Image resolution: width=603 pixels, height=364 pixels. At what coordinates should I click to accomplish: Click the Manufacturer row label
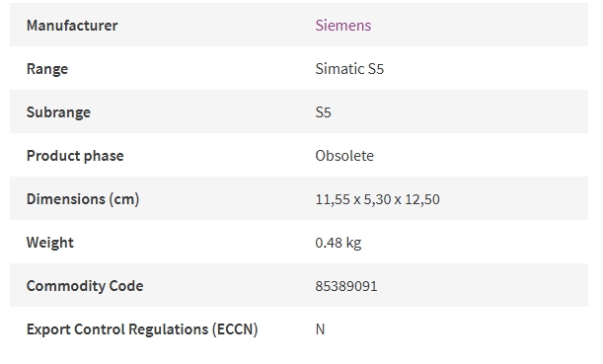coord(72,26)
